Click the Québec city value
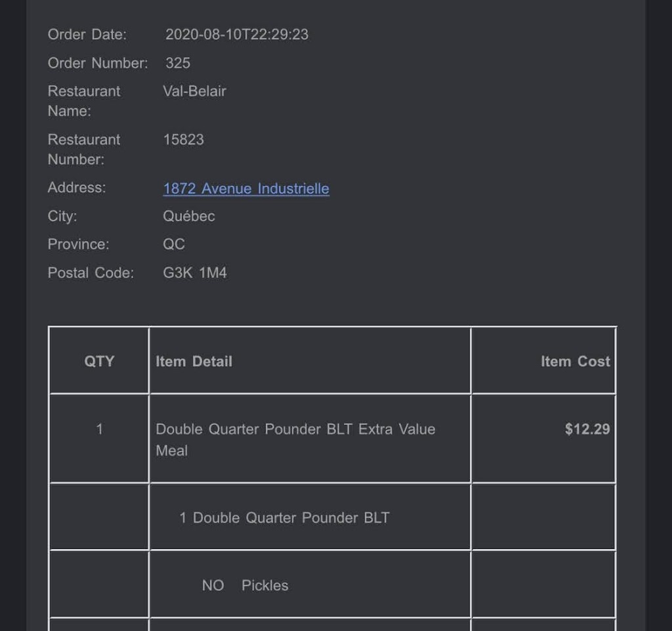 pos(188,216)
